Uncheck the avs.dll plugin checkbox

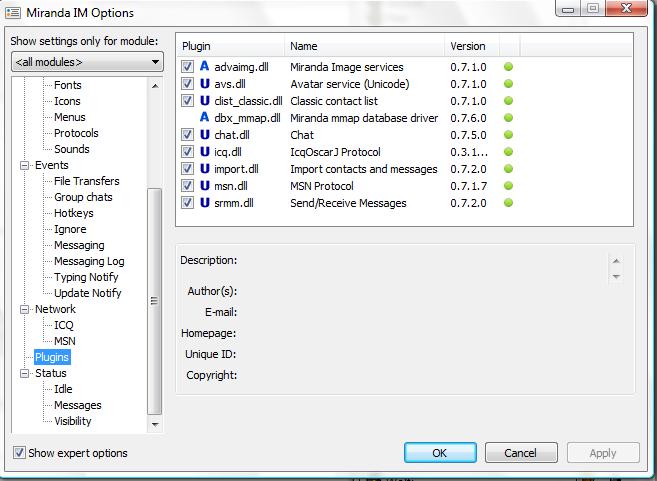(187, 84)
